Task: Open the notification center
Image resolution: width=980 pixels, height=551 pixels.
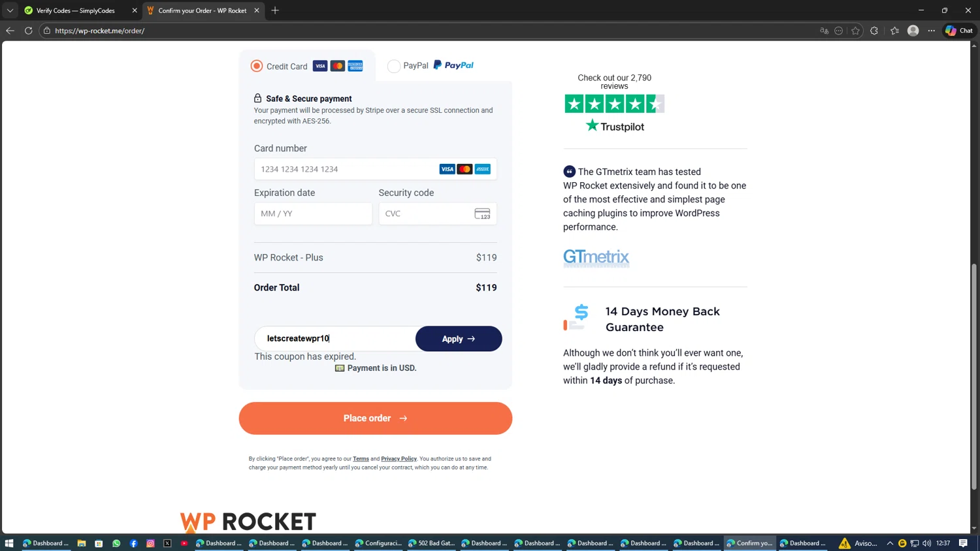Action: click(963, 543)
